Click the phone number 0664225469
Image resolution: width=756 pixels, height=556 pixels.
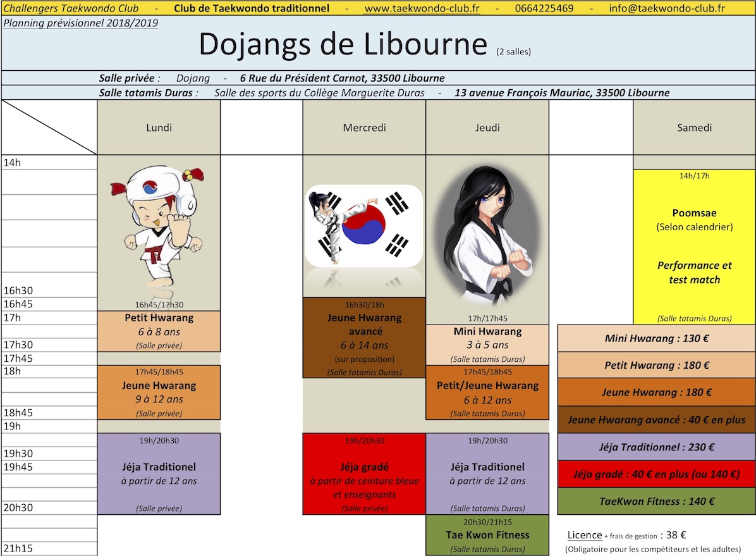[544, 8]
